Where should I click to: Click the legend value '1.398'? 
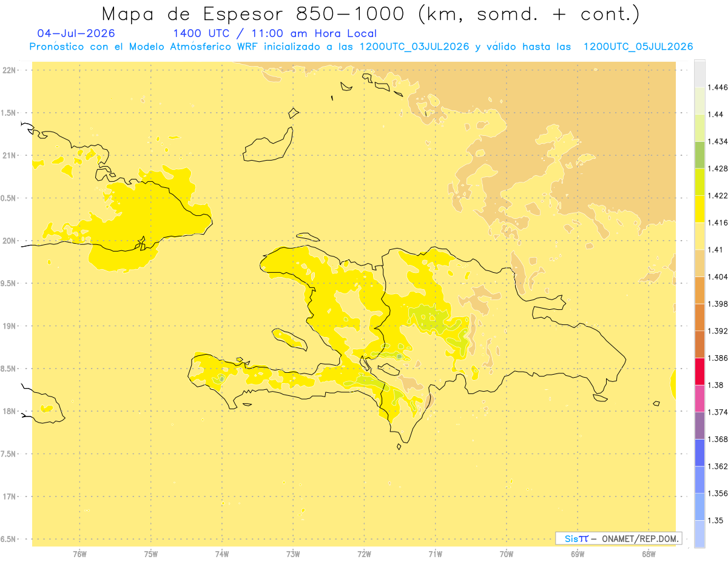point(718,304)
